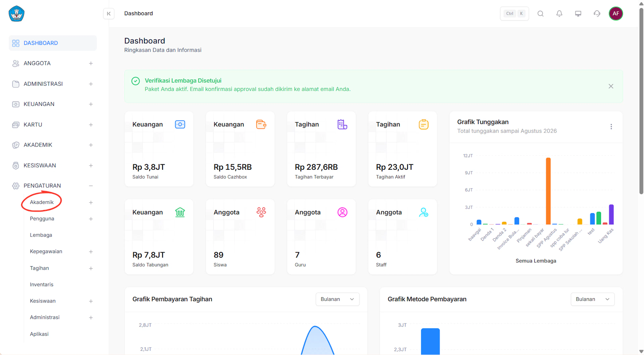Expand Administrasi submenu plus under Pengaturan

click(91, 317)
